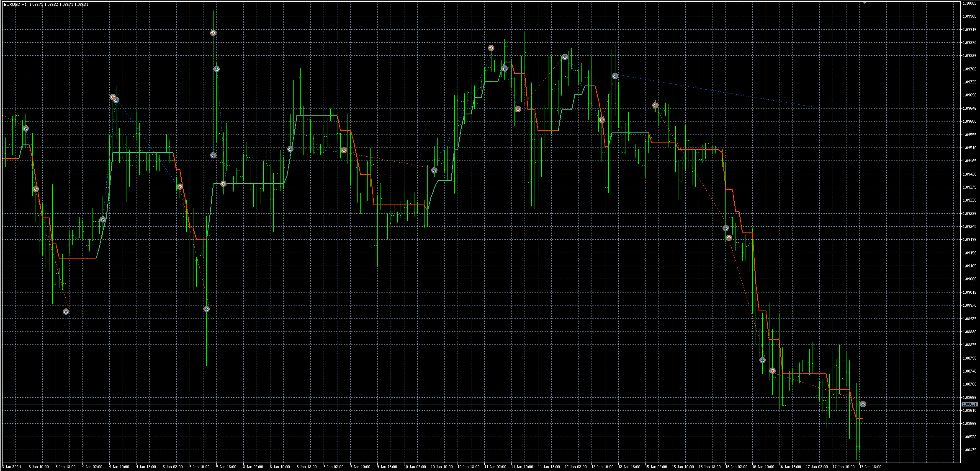Screen dimensions: 980x471
Task: Select blue trade marker near 1.0978 on 5 Jan
Action: 216,69
